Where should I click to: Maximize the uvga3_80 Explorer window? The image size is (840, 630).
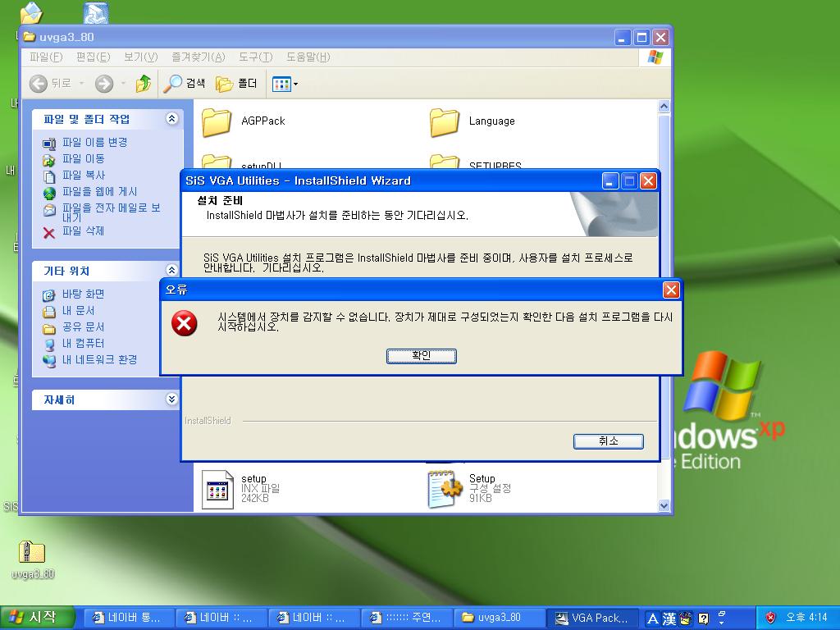click(x=641, y=38)
